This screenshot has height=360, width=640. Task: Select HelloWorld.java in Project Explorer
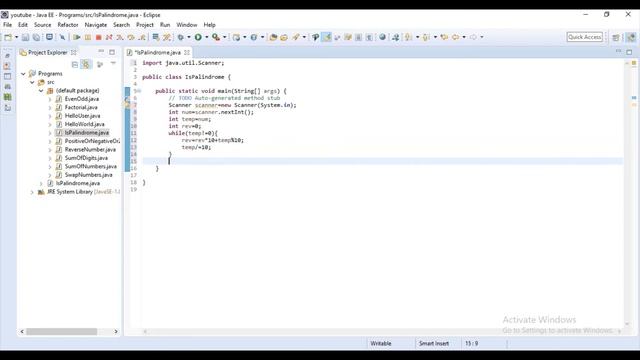click(84, 124)
